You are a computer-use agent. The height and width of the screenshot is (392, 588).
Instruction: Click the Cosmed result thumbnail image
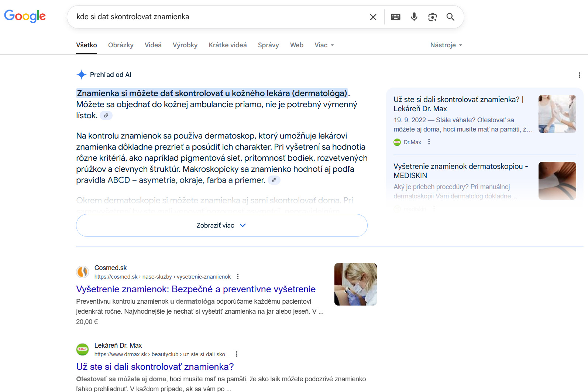[x=355, y=284]
